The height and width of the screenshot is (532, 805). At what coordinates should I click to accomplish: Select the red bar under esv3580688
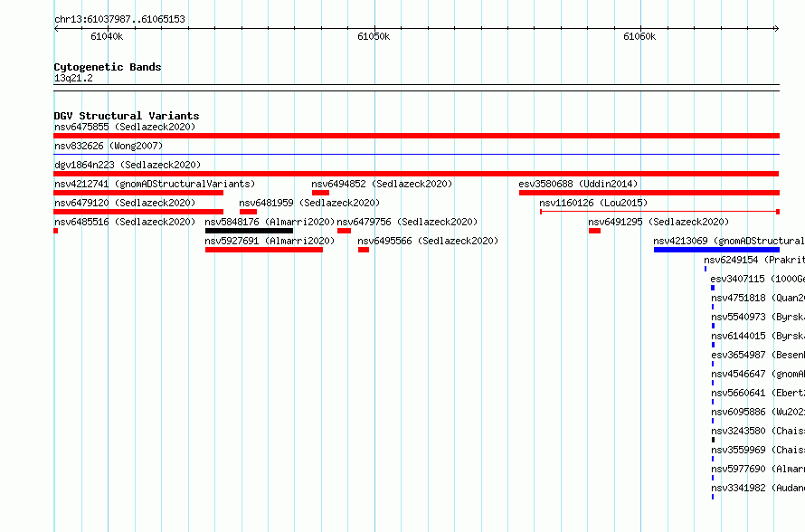(649, 193)
